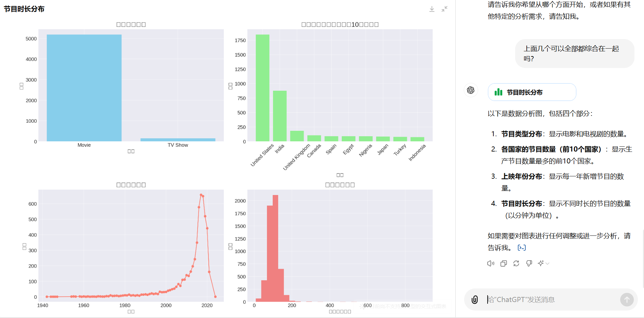Screen dimensions: 644x318
Task: Click the ChatGPT avatar icon
Action: (471, 90)
